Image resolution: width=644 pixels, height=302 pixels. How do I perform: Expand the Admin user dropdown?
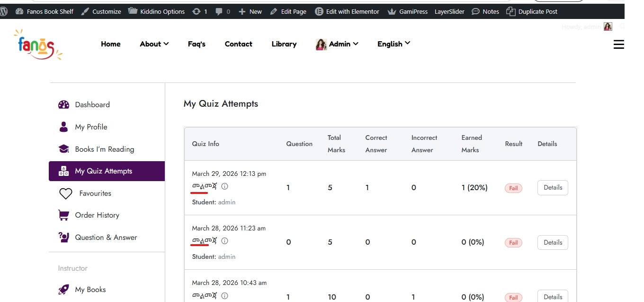[337, 44]
